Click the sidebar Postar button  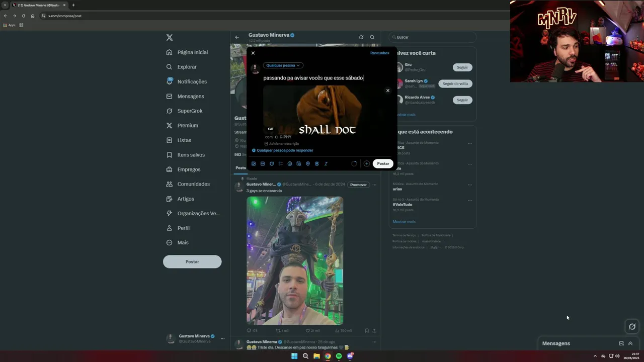[x=192, y=261]
